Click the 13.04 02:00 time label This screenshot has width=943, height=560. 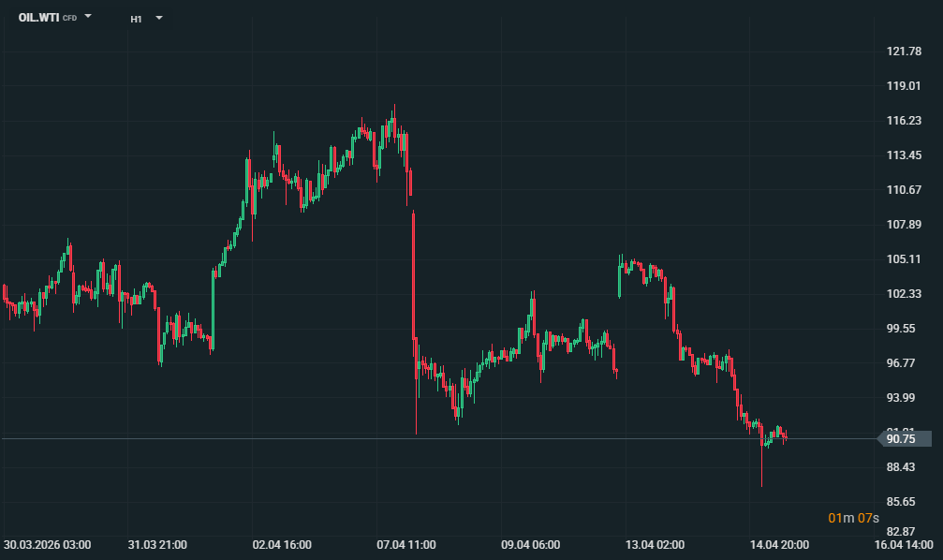pos(656,544)
